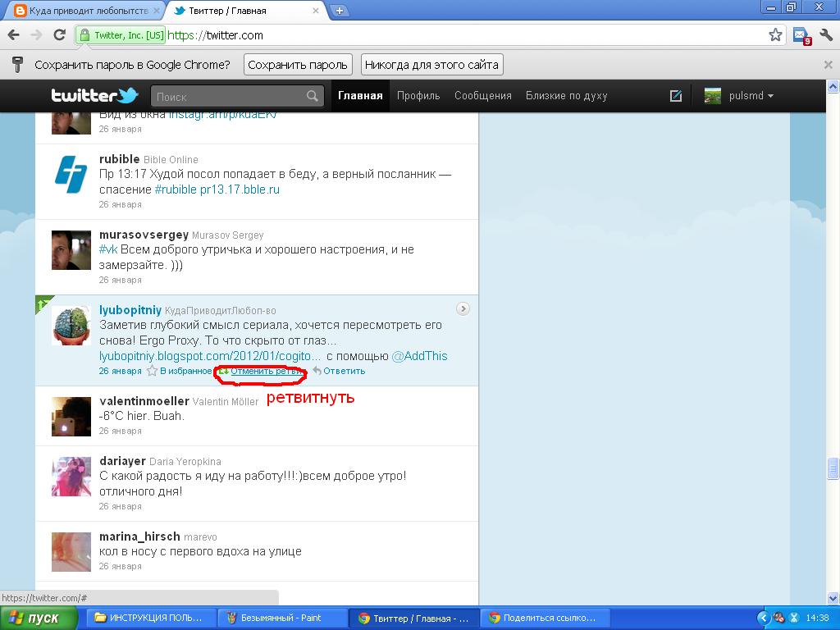The height and width of the screenshot is (630, 840).
Task: Reload the Twitter page
Action: (59, 35)
